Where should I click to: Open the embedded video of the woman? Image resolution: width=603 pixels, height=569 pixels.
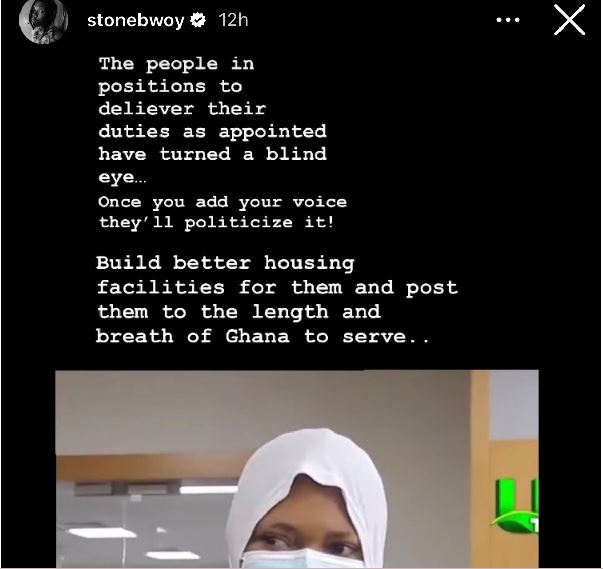[x=297, y=469]
